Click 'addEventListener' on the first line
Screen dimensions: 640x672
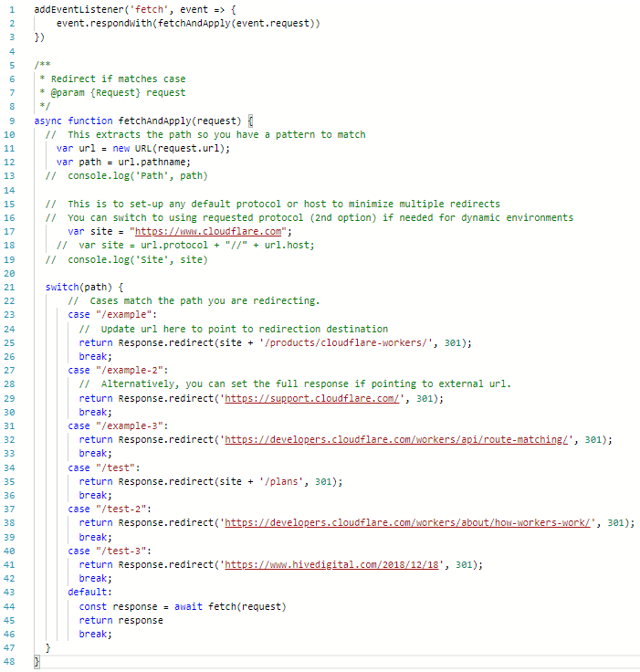(79, 9)
